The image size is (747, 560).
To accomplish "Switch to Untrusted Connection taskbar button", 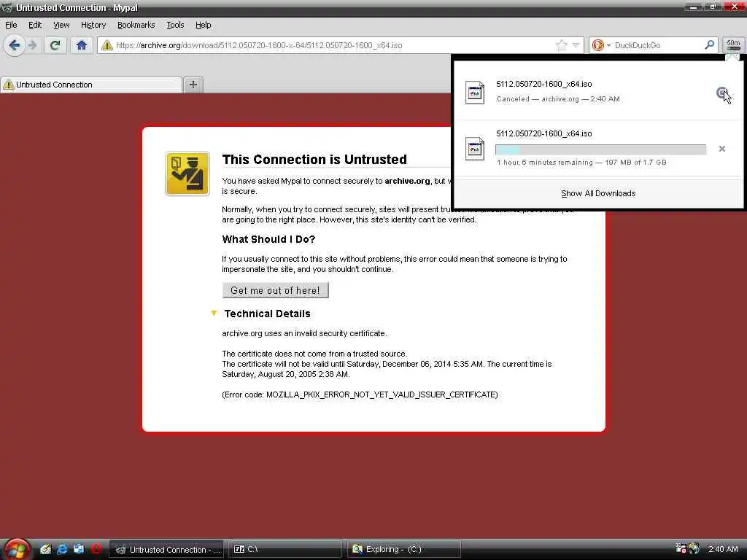I will (166, 550).
